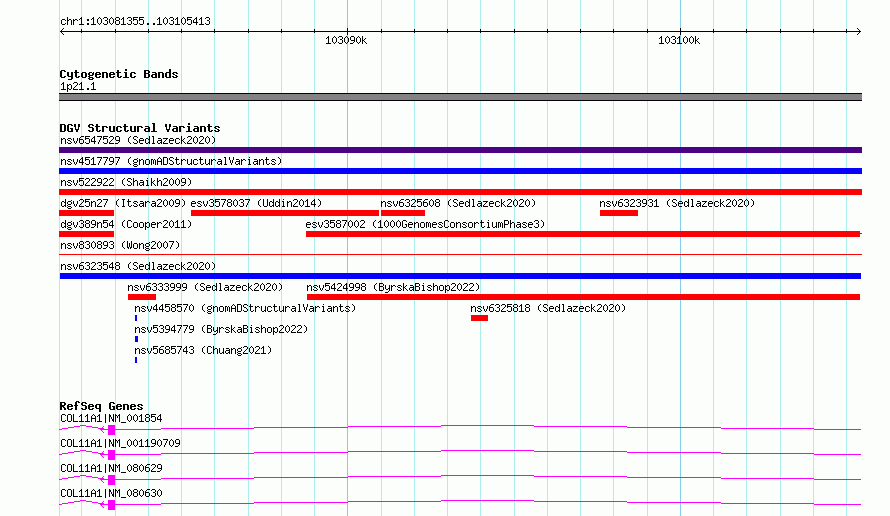Click the small blue nsv4458570 marker

(x=136, y=318)
